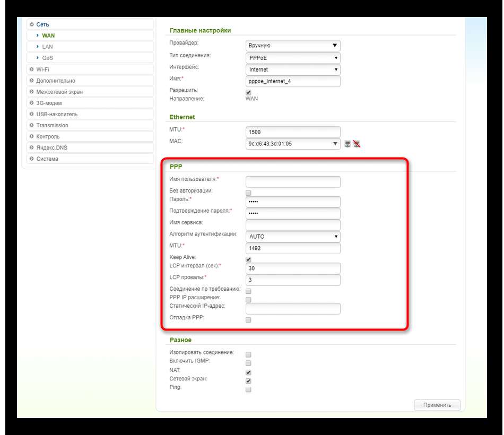Screen dimensions: 504x435
Task: Enable the Ping checkbox
Action: coord(248,389)
